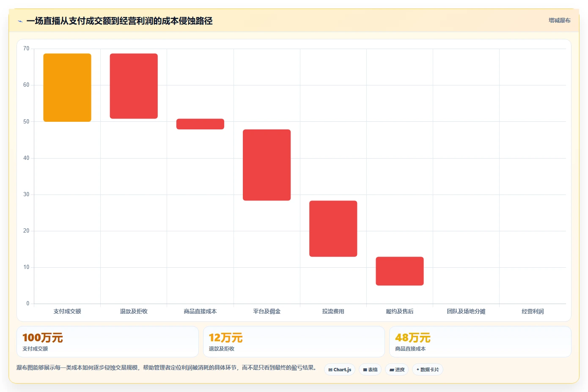Click the red 履约及售后 bar
The width and height of the screenshot is (588, 392).
pos(400,271)
